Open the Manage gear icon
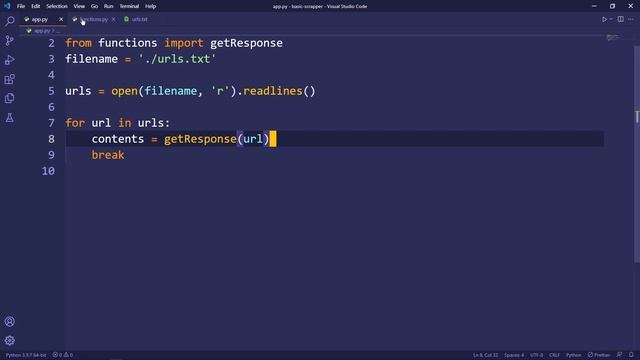The image size is (640, 360). point(9,340)
